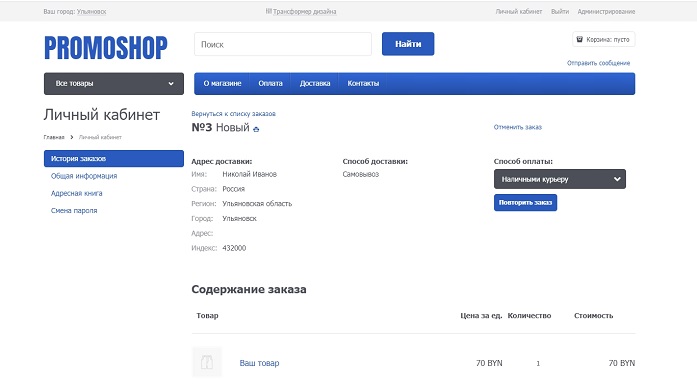
Task: Focus the Поиск search field
Action: click(283, 44)
